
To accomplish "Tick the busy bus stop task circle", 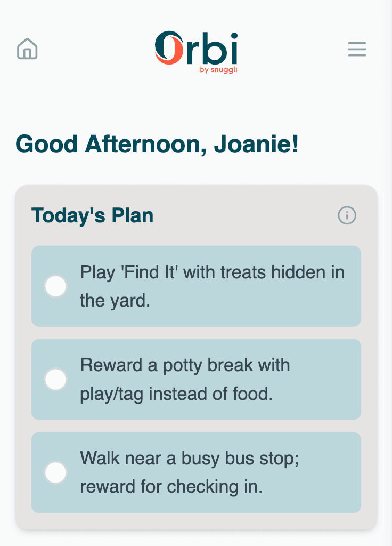I will pos(56,472).
